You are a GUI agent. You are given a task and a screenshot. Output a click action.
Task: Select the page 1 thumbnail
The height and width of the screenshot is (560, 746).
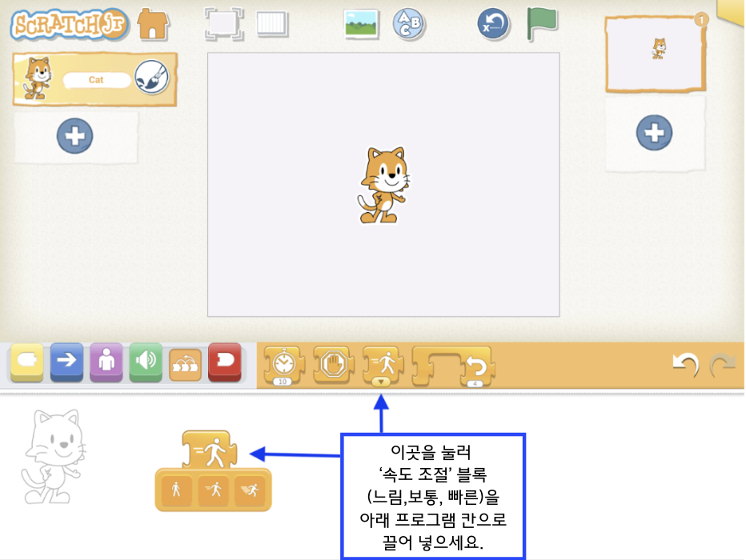656,53
